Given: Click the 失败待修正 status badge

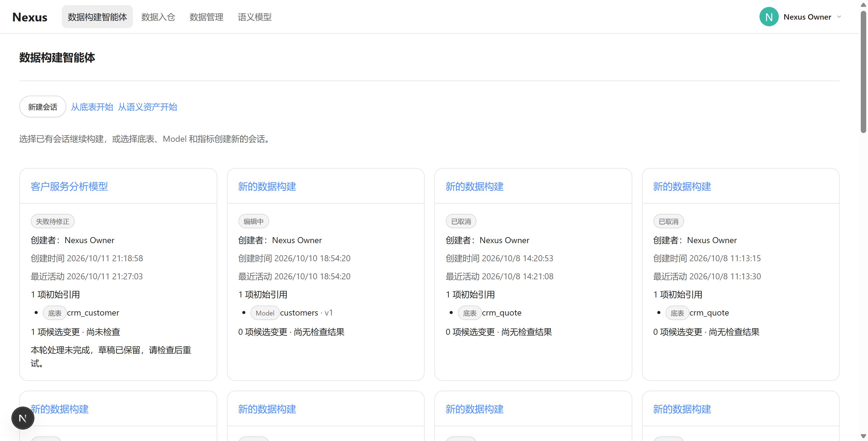Looking at the screenshot, I should [52, 221].
